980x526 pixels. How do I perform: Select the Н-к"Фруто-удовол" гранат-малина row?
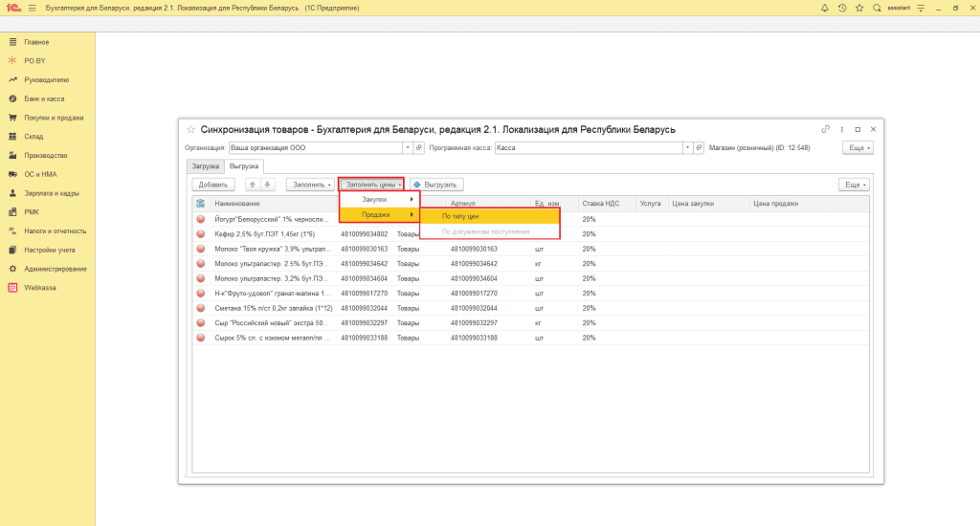point(530,293)
